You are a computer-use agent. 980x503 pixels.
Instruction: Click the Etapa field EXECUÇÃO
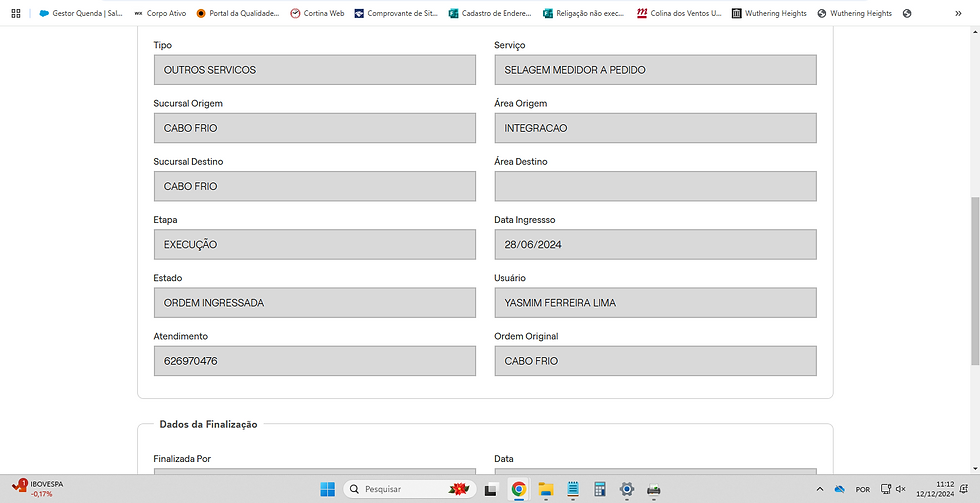314,244
